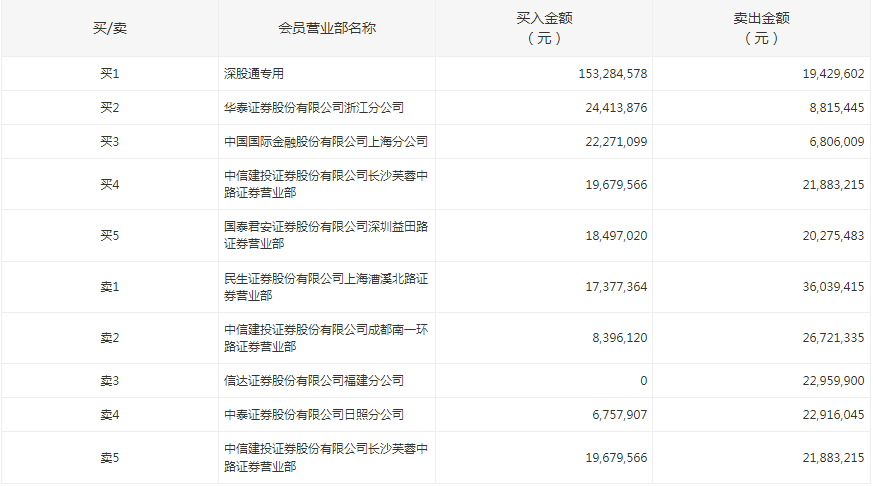Open the 深股通专用 entry
Screen dimensions: 873x486
tap(261, 74)
